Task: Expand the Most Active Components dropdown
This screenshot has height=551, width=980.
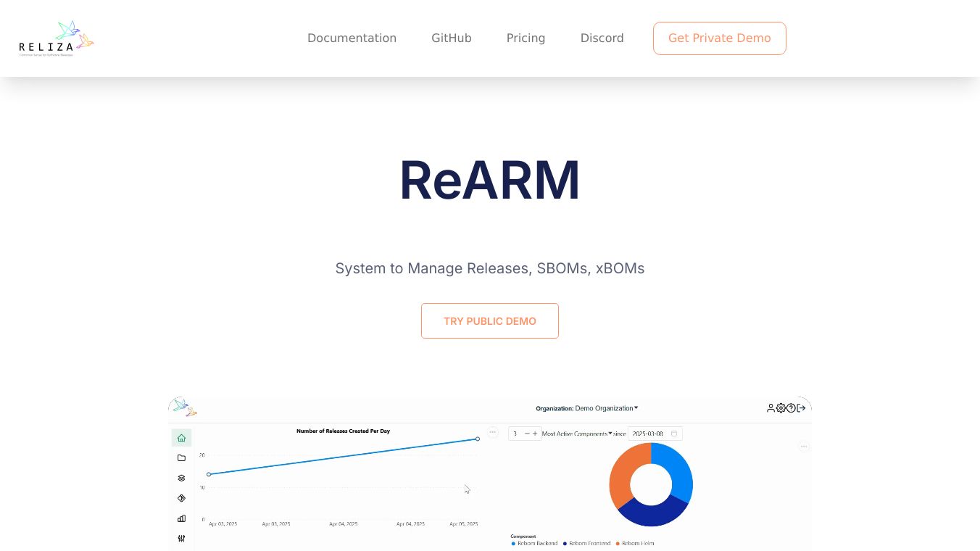Action: point(578,434)
